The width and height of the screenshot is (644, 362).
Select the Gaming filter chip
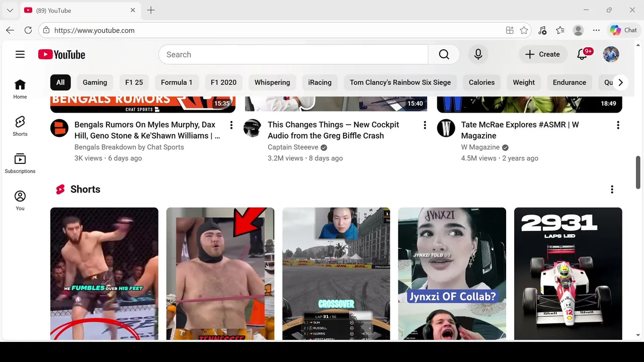tap(95, 82)
